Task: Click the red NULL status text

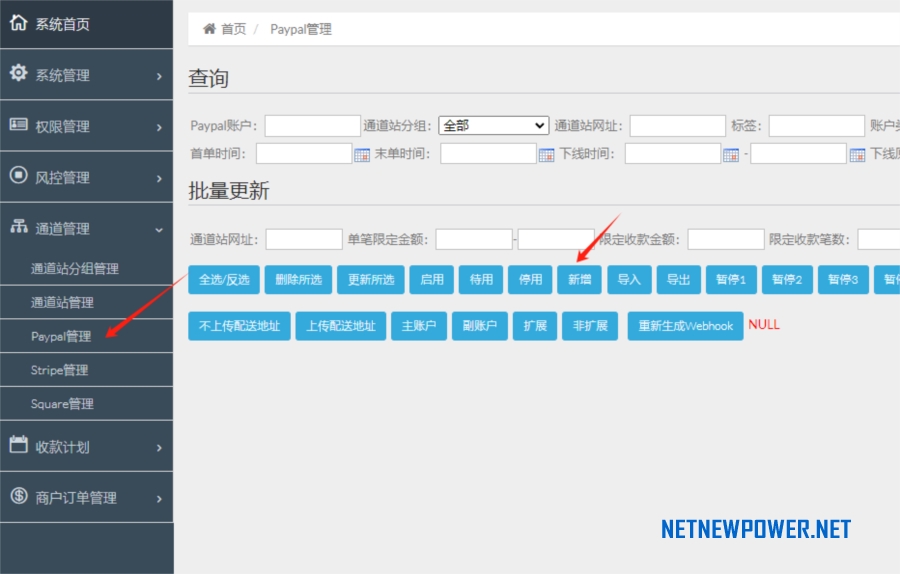Action: tap(764, 325)
